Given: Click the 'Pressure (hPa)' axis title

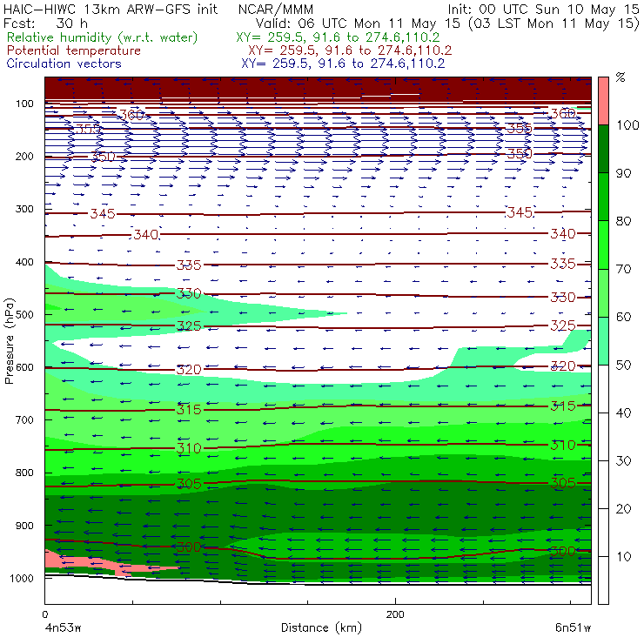Looking at the screenshot, I should pyautogui.click(x=9, y=341).
